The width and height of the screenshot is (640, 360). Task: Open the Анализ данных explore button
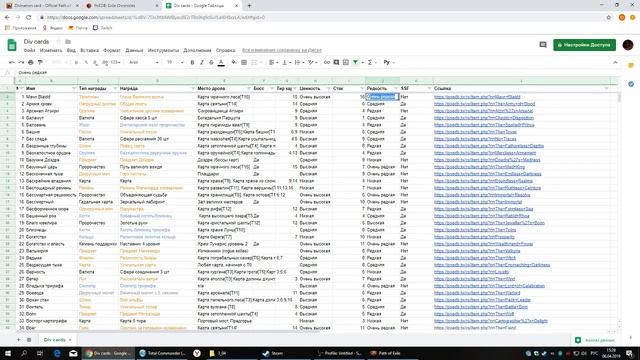tap(594, 340)
